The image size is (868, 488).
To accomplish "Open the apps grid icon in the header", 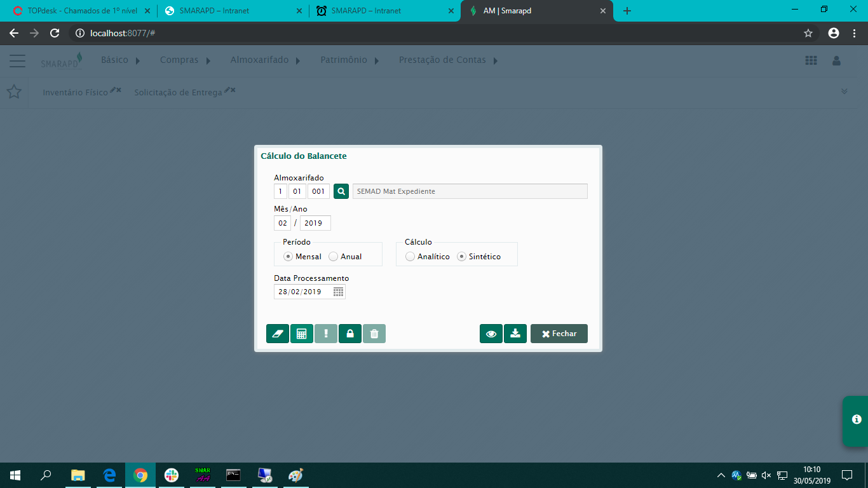I will tap(811, 60).
